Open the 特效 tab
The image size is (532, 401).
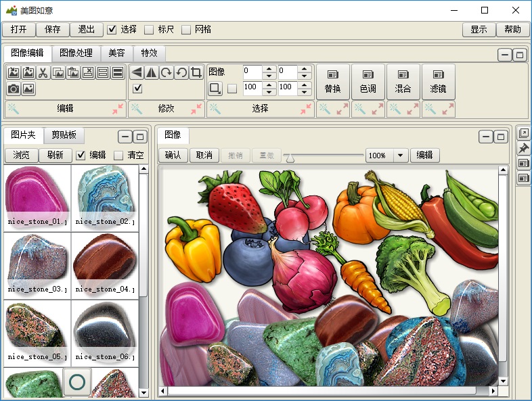pyautogui.click(x=150, y=53)
